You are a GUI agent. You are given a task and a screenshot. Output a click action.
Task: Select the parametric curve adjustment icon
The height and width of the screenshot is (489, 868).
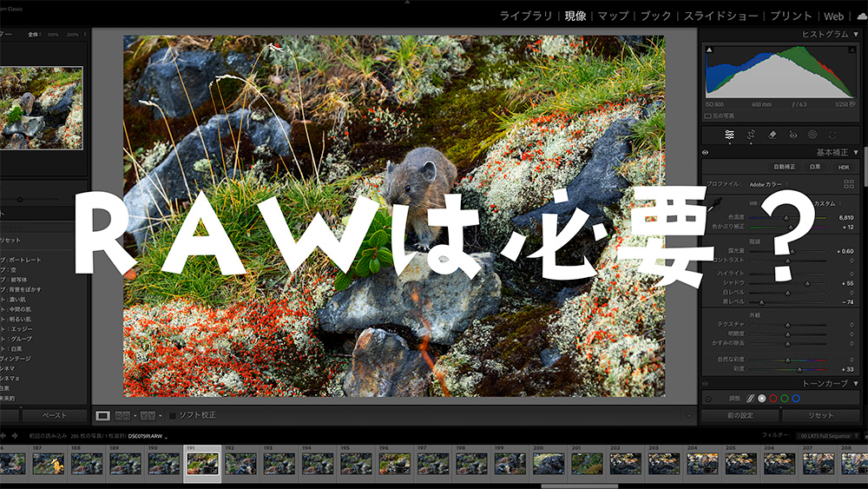coord(750,399)
